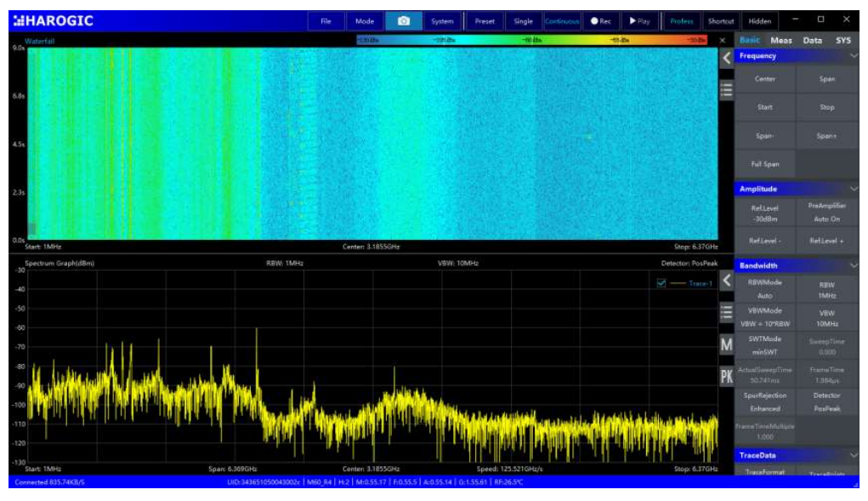Screen dimensions: 868x501
Task: Toggle the Trace-1 checkbox
Action: click(x=661, y=283)
